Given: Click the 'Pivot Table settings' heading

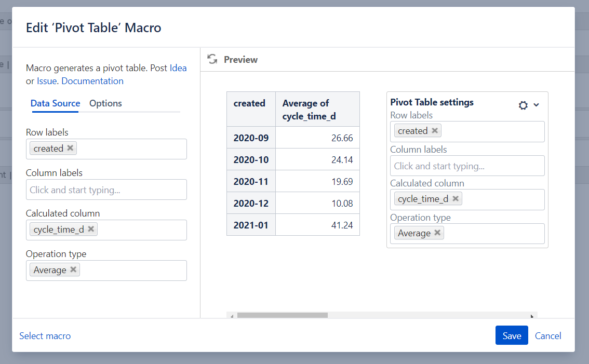Looking at the screenshot, I should (432, 102).
